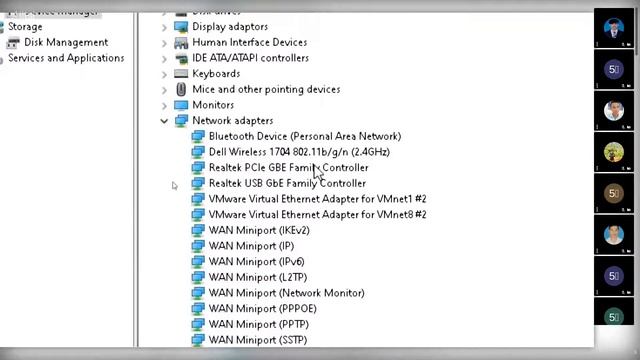640x360 pixels.
Task: Select WAN Miniport (L2TP) entry
Action: (258, 277)
